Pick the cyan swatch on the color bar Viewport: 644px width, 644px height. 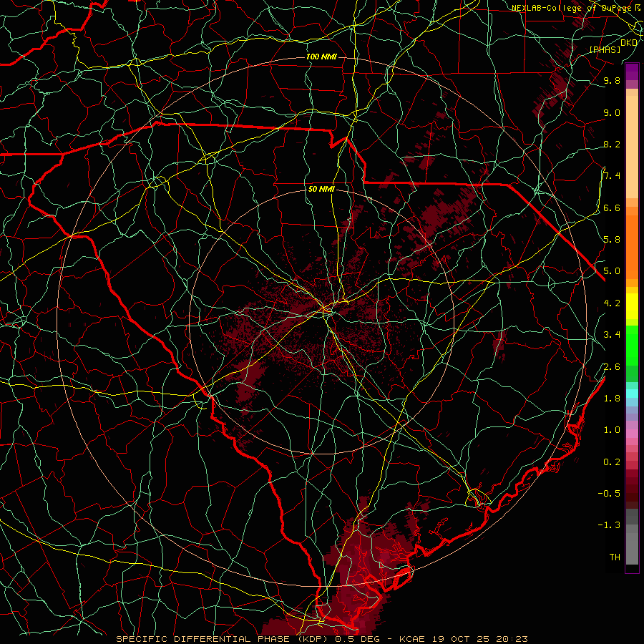coord(632,394)
